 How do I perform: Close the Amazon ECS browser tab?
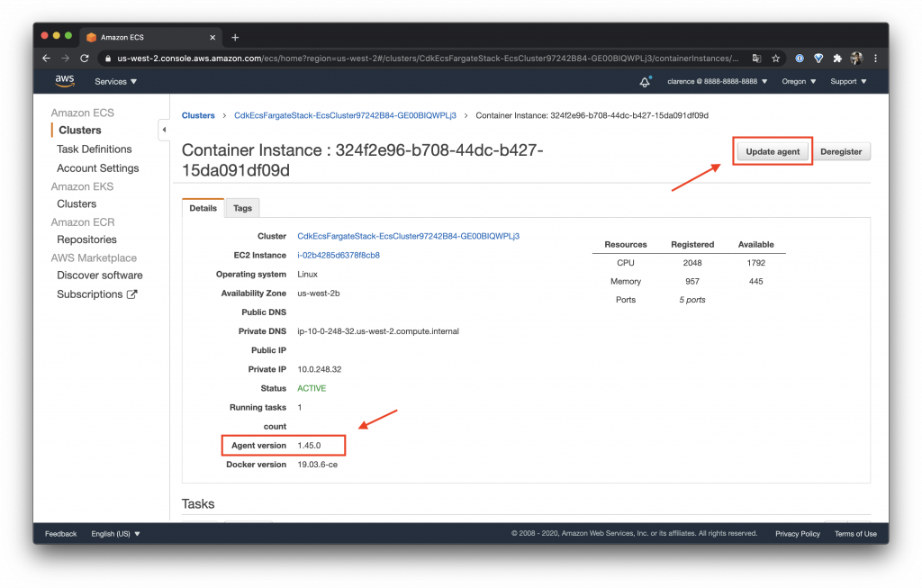click(212, 38)
